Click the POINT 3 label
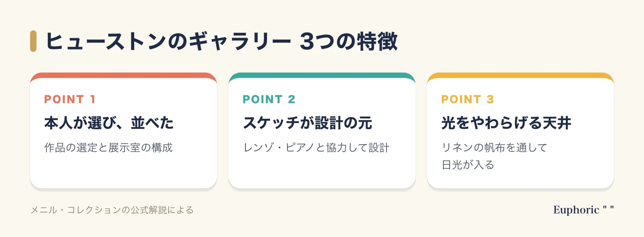Viewport: 644px width, 237px height. (x=468, y=99)
